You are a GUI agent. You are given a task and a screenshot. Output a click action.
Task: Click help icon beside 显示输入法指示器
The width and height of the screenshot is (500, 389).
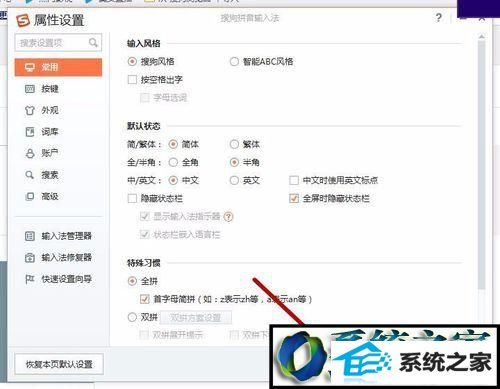coord(228,217)
